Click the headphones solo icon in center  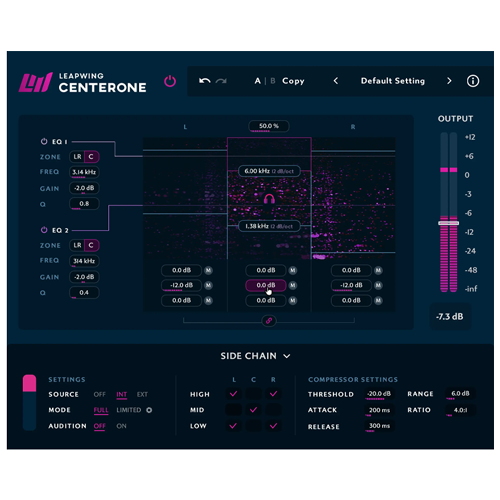click(269, 199)
